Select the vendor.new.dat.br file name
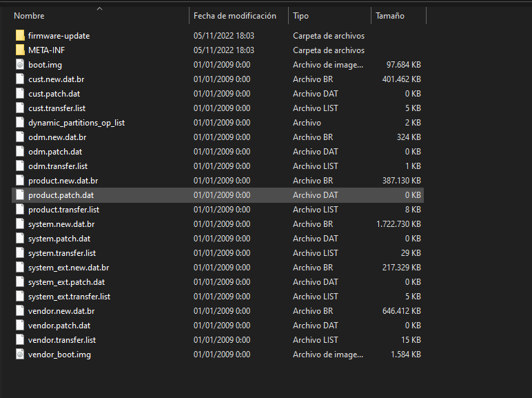 click(x=61, y=311)
